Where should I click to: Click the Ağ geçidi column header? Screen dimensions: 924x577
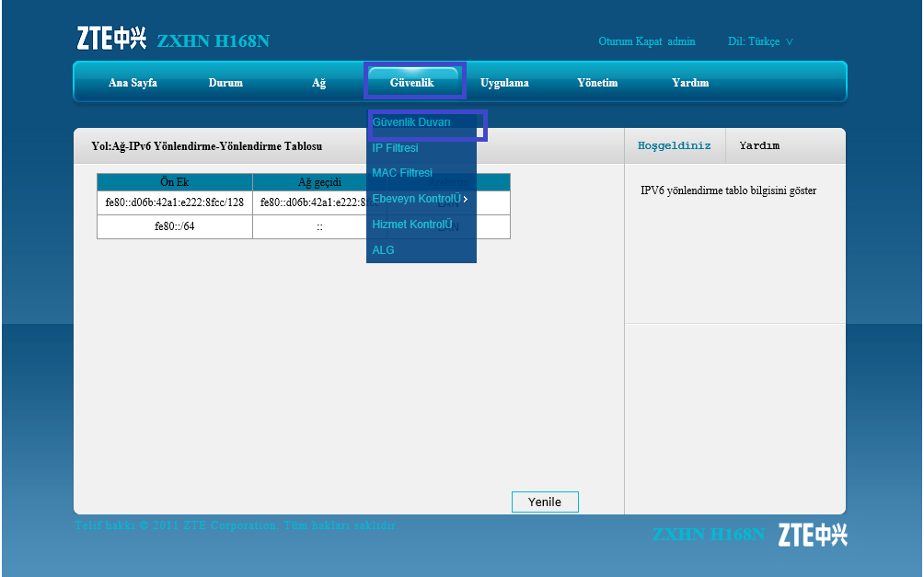pos(319,182)
